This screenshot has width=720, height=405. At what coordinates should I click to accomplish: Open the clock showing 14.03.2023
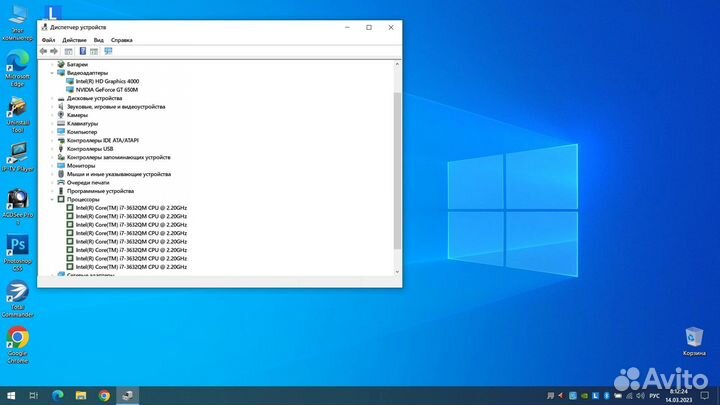click(x=679, y=395)
